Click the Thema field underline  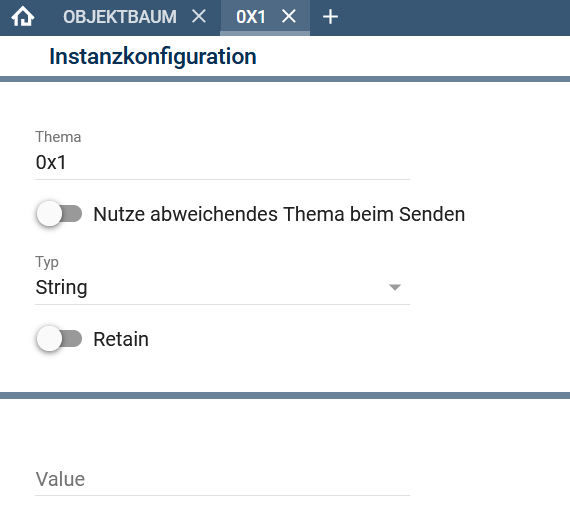pos(222,179)
